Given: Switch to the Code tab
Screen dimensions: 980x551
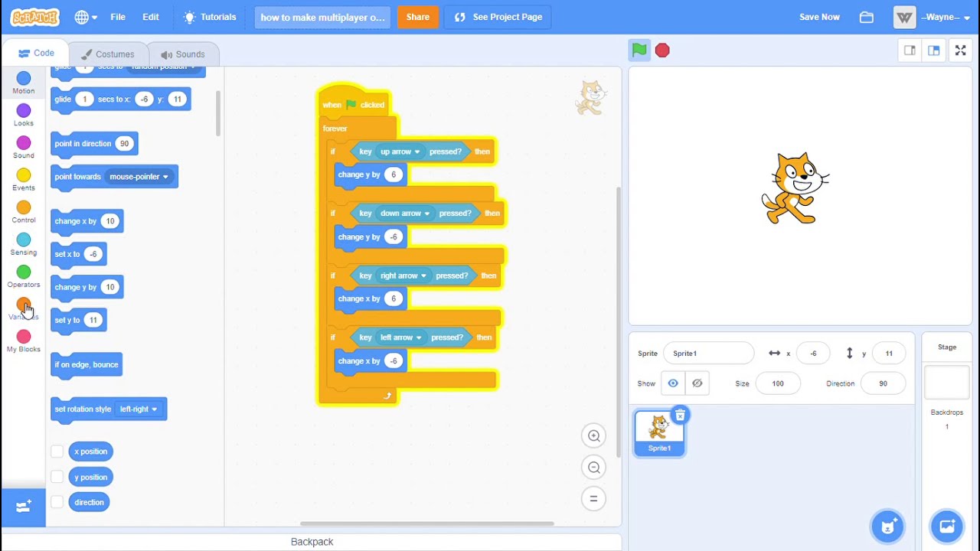Looking at the screenshot, I should [36, 54].
